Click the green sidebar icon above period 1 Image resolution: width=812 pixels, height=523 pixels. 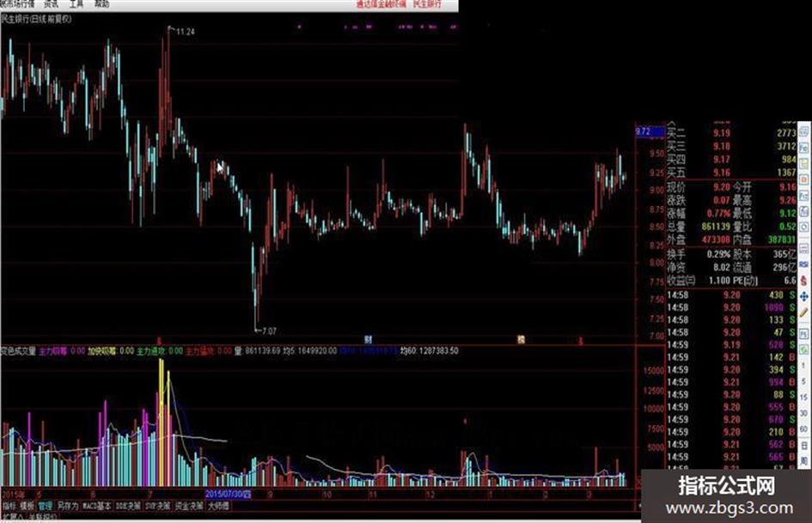coord(803,350)
